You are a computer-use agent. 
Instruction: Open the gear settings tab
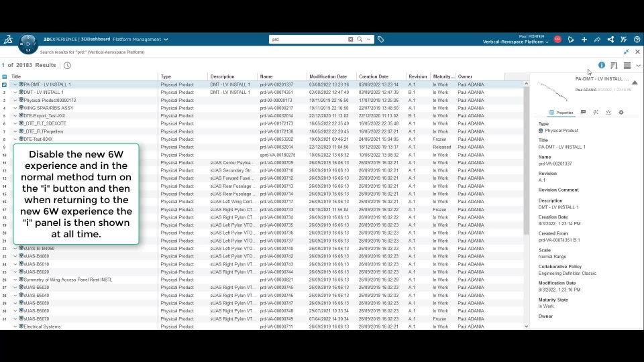(621, 112)
